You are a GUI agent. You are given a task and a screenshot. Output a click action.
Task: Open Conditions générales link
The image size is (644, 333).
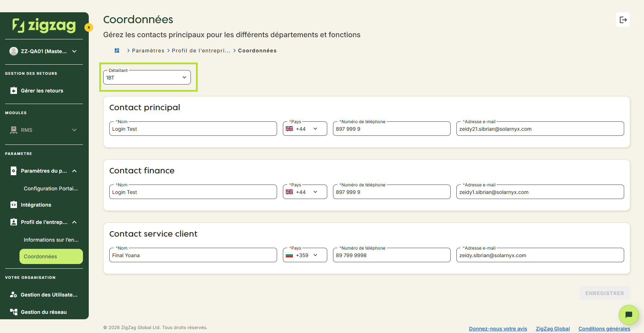point(604,329)
